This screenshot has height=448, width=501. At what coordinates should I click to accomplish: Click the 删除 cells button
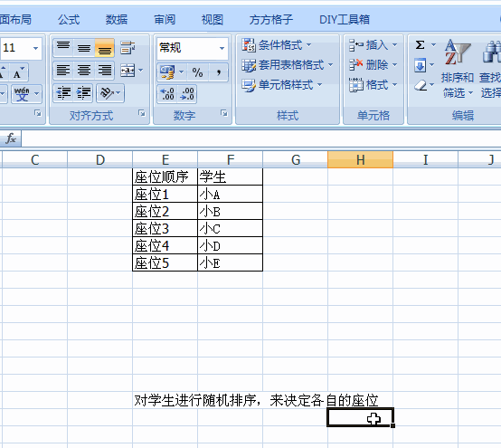point(373,65)
